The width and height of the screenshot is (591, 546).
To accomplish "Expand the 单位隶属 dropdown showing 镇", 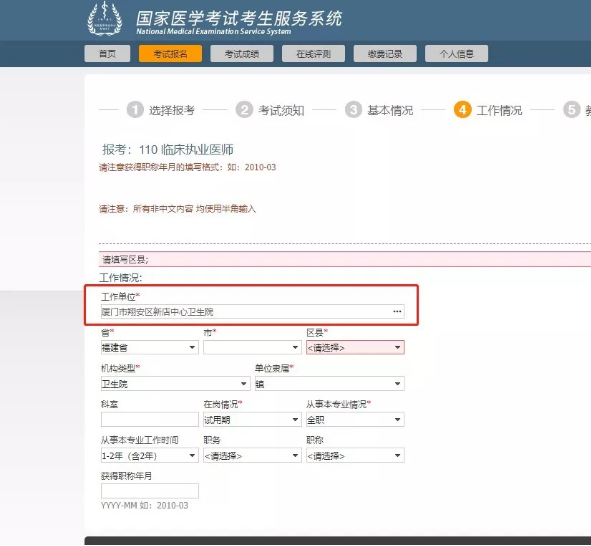I will [x=329, y=384].
